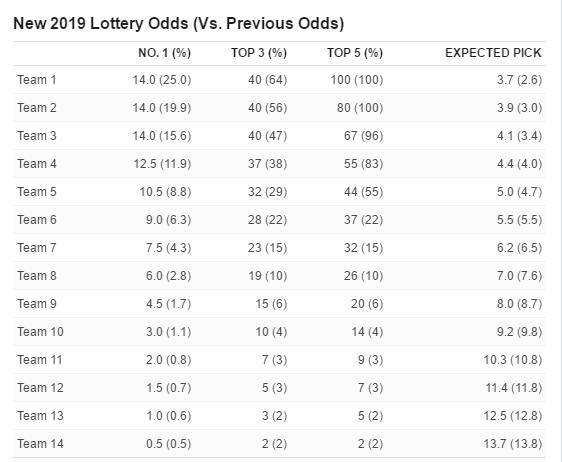
Task: Click the EXPECTED PICK column header
Action: point(493,53)
